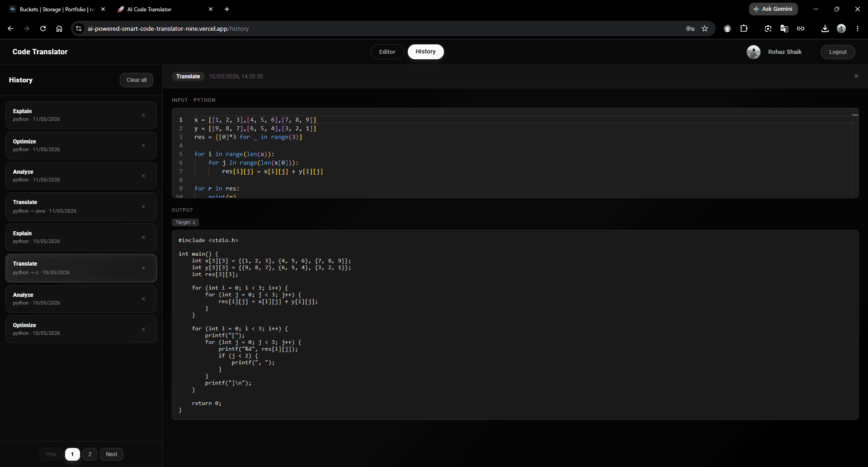Click the screenshot capture extension icon
868x467 pixels.
pos(768,29)
